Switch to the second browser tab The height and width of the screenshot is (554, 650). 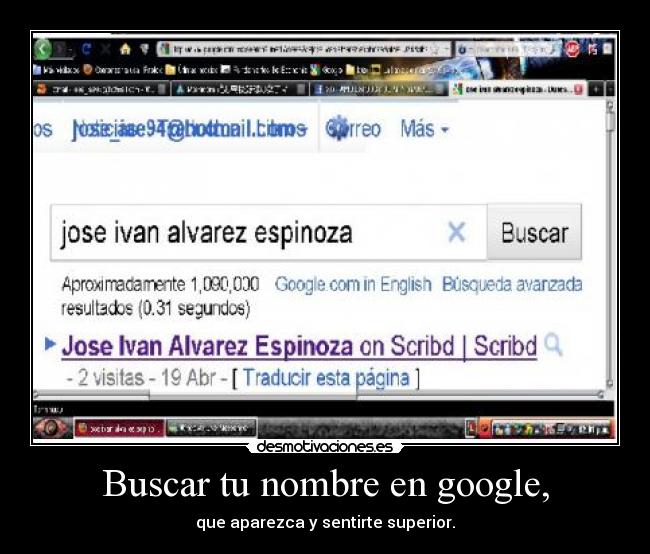coord(240,89)
